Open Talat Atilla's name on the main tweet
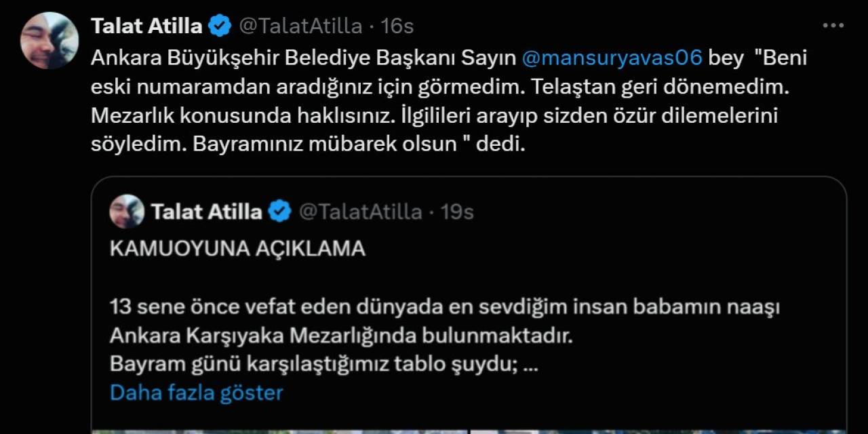868x434 pixels. 146,25
